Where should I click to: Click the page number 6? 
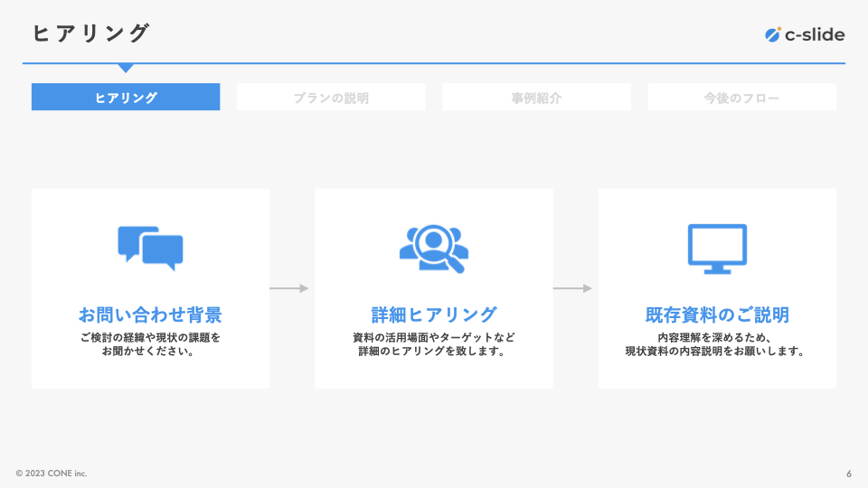[848, 474]
